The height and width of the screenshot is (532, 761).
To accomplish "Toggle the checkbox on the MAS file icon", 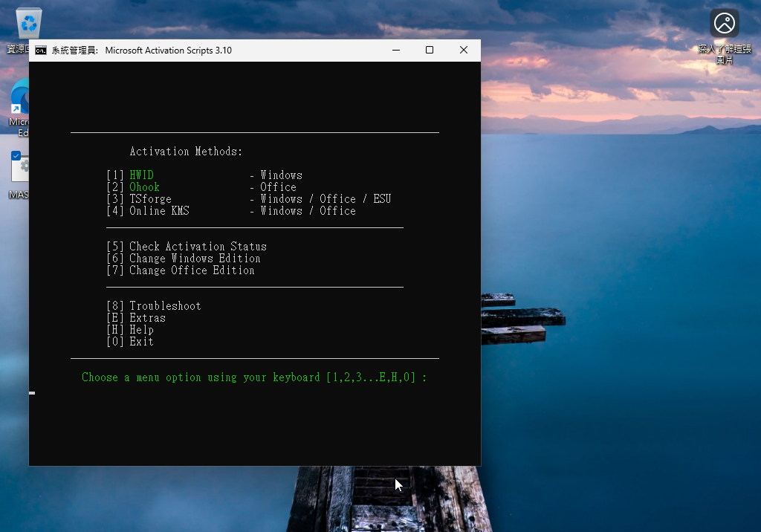I will pos(16,155).
